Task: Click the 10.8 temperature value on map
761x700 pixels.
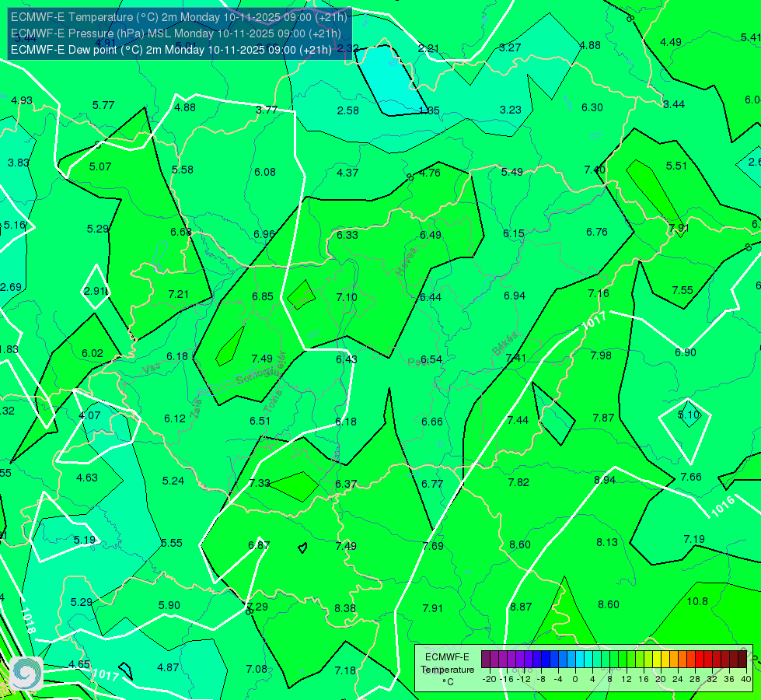Action: pos(697,601)
